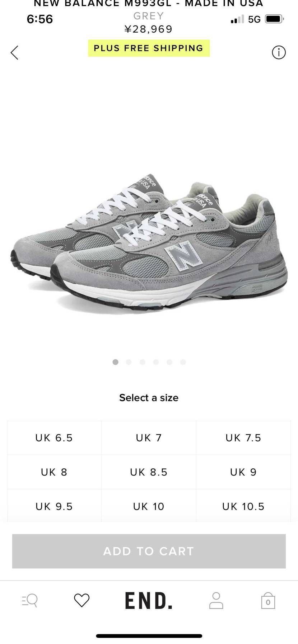Select size UK 7.5
The height and width of the screenshot is (644, 298).
point(243,438)
